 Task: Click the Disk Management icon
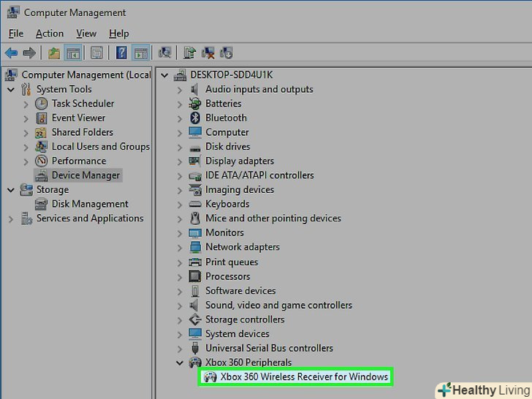(x=42, y=204)
